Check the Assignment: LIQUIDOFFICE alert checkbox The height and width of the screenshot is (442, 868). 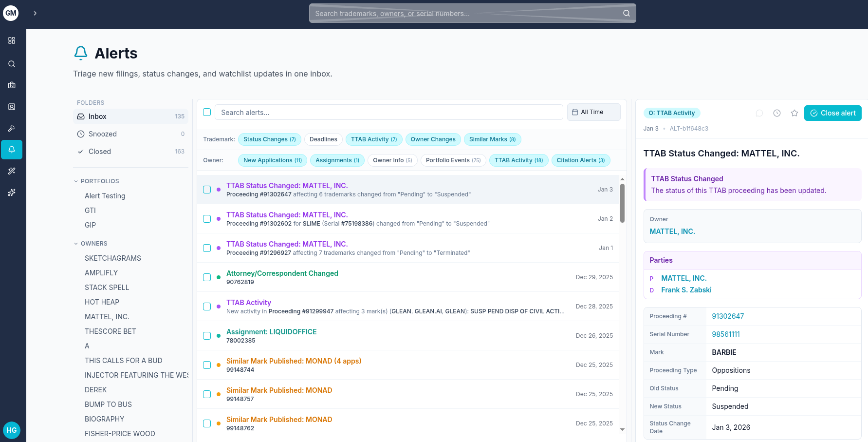pos(207,336)
